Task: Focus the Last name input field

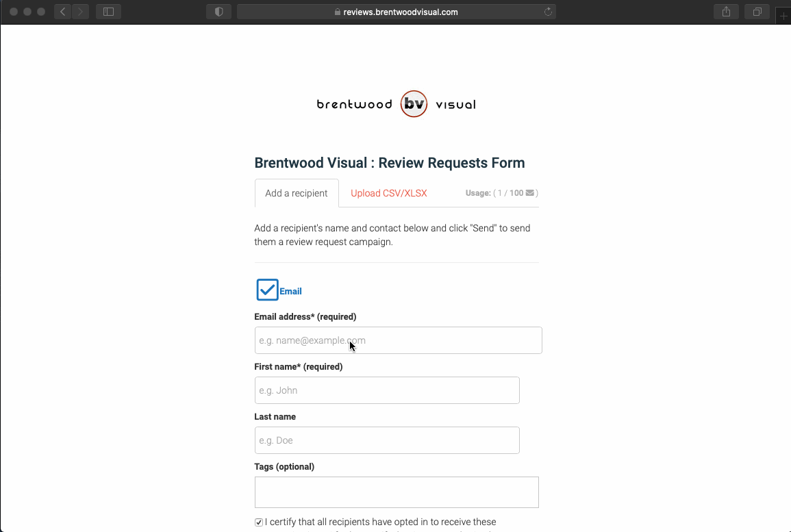Action: pos(387,440)
